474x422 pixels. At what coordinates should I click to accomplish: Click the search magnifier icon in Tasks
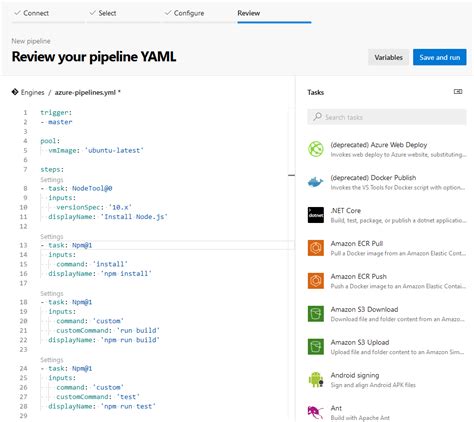coord(317,117)
